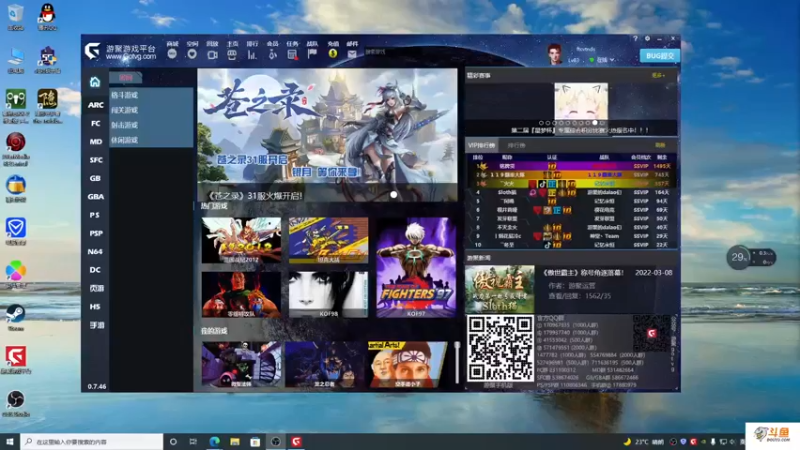Open the online status dropdown next to avatar

coord(602,60)
